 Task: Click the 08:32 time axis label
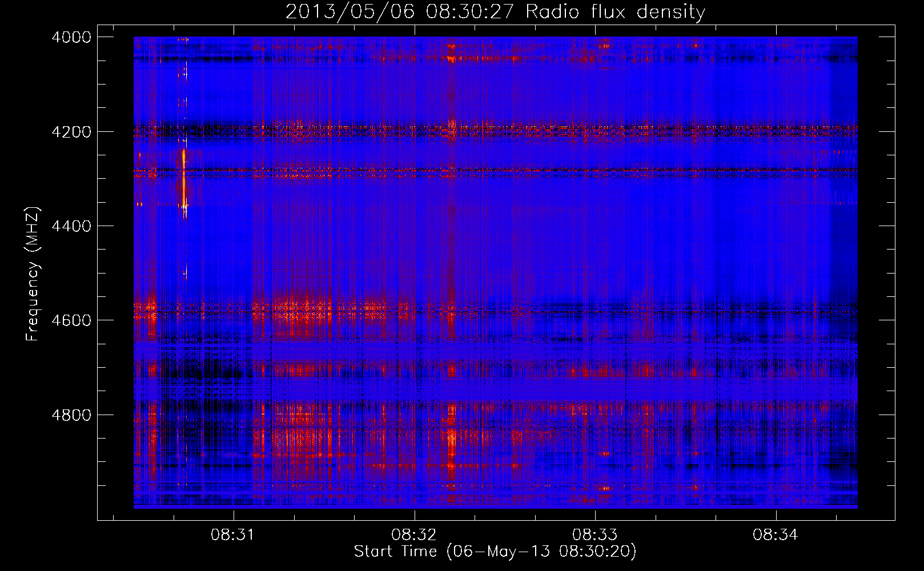point(413,534)
